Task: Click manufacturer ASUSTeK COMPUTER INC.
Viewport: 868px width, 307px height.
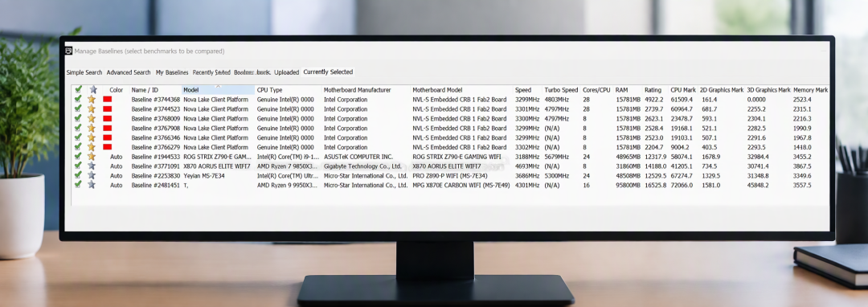Action: [358, 157]
